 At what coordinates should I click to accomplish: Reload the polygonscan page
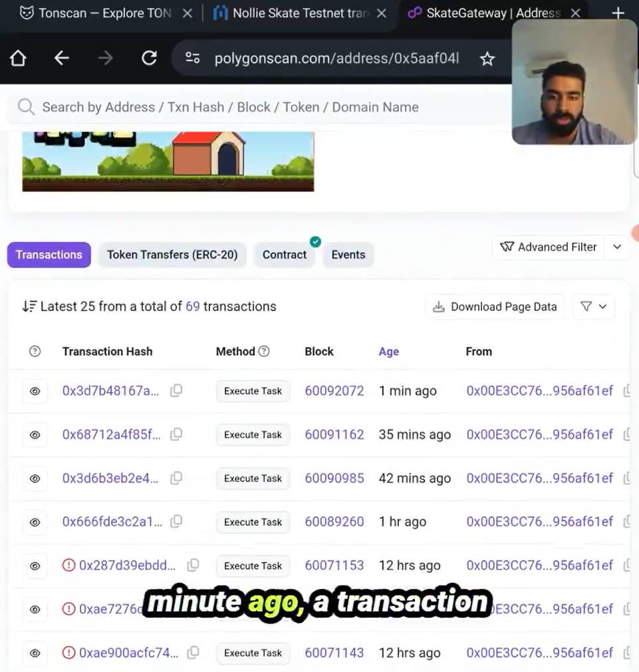click(149, 58)
